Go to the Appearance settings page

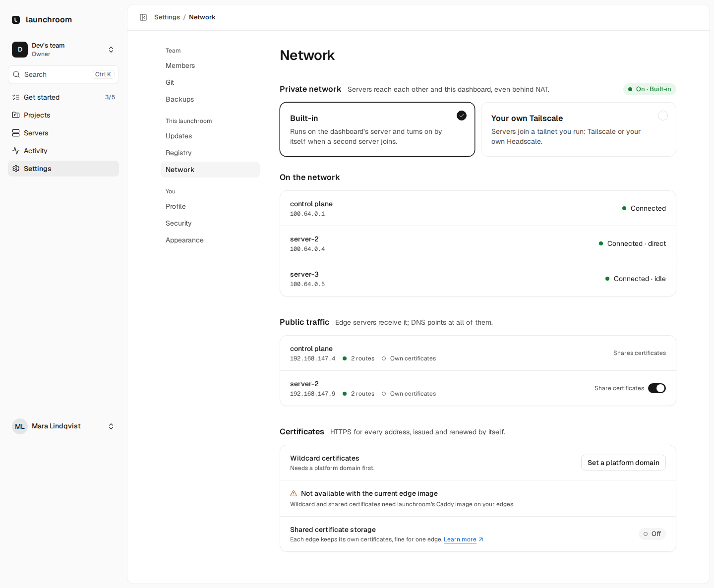(x=210, y=240)
